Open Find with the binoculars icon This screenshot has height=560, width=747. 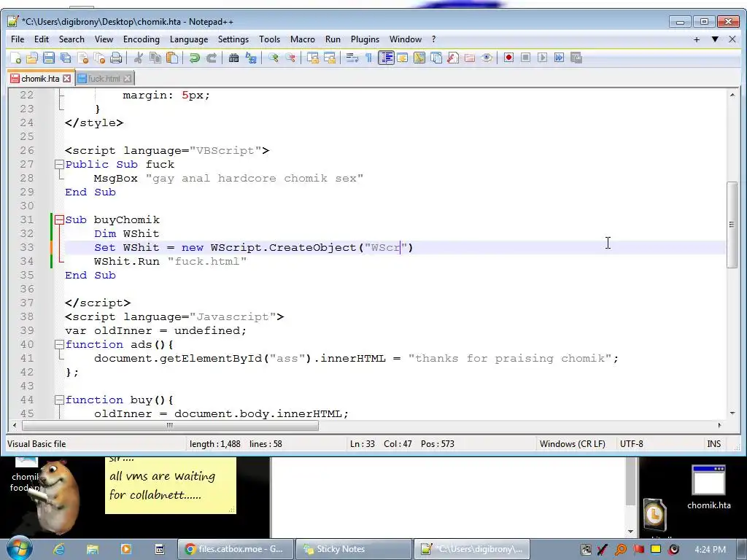(x=233, y=58)
